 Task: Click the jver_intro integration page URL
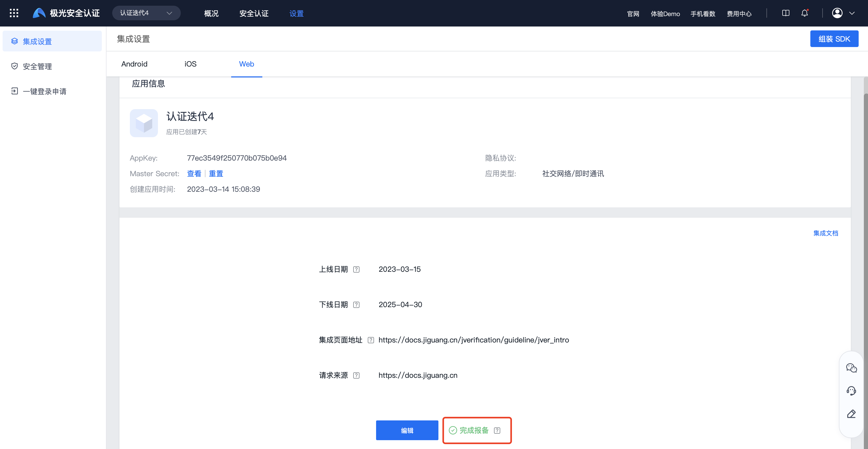point(474,340)
